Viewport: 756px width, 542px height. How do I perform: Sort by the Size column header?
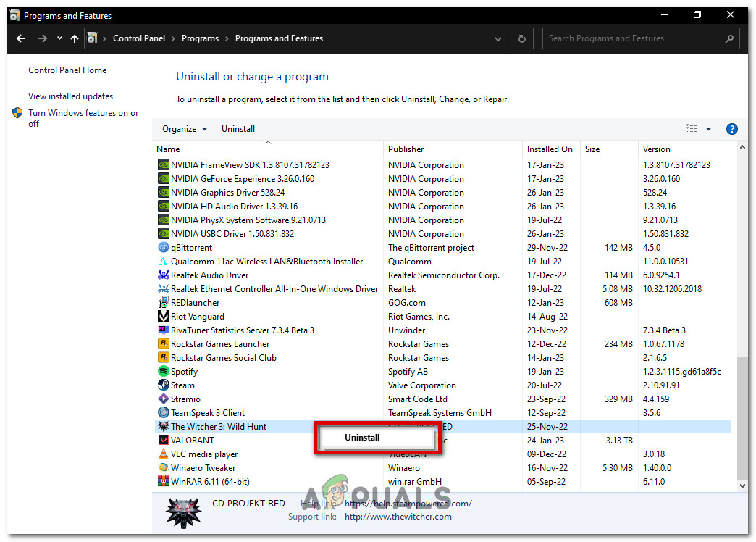[592, 149]
